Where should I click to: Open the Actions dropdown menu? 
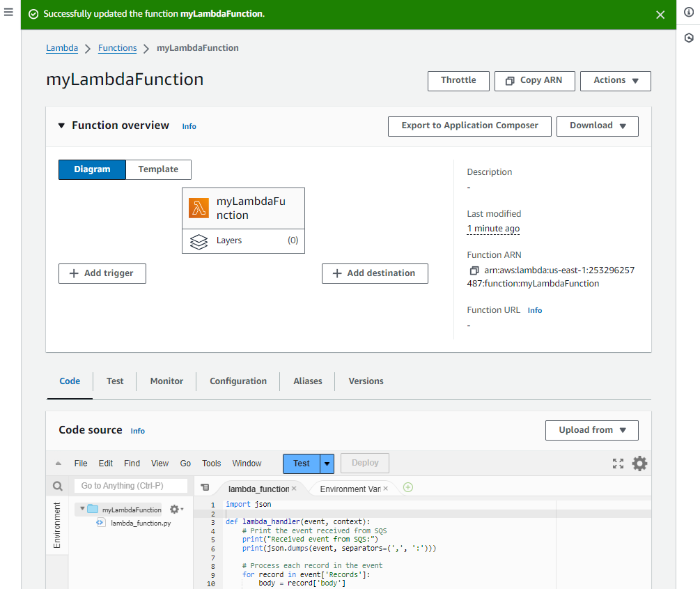pyautogui.click(x=615, y=81)
